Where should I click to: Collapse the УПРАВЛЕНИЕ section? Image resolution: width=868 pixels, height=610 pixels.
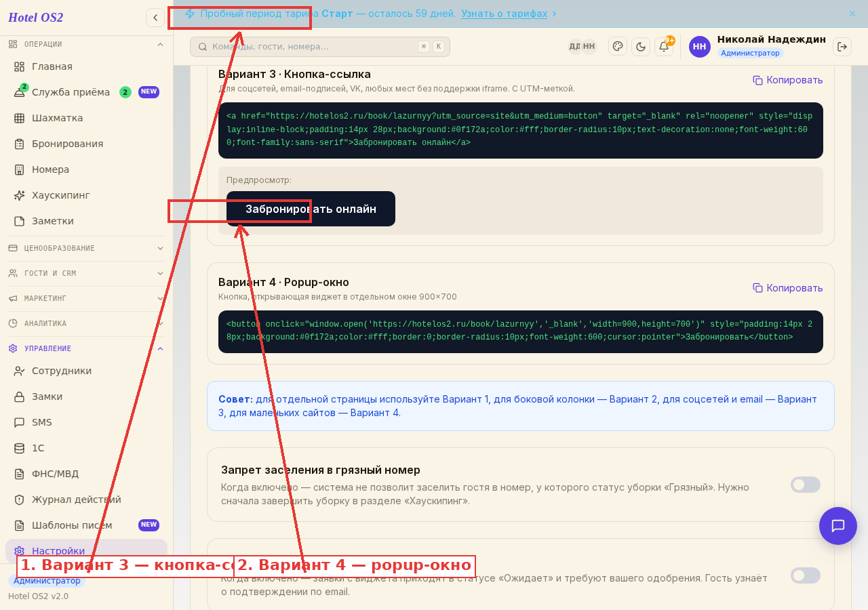pos(86,348)
